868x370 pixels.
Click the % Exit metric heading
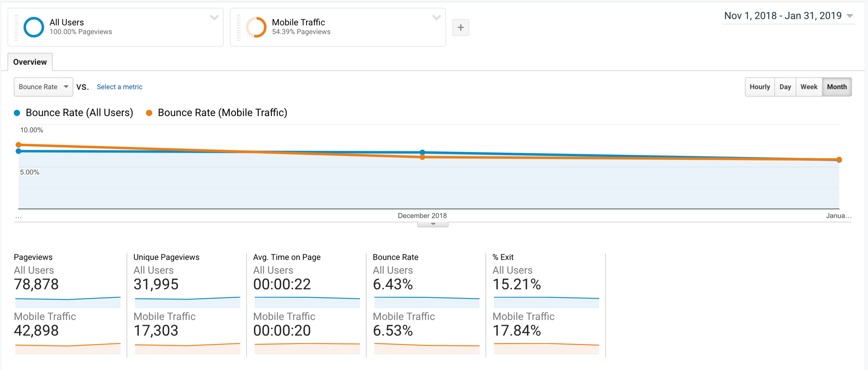tap(503, 257)
